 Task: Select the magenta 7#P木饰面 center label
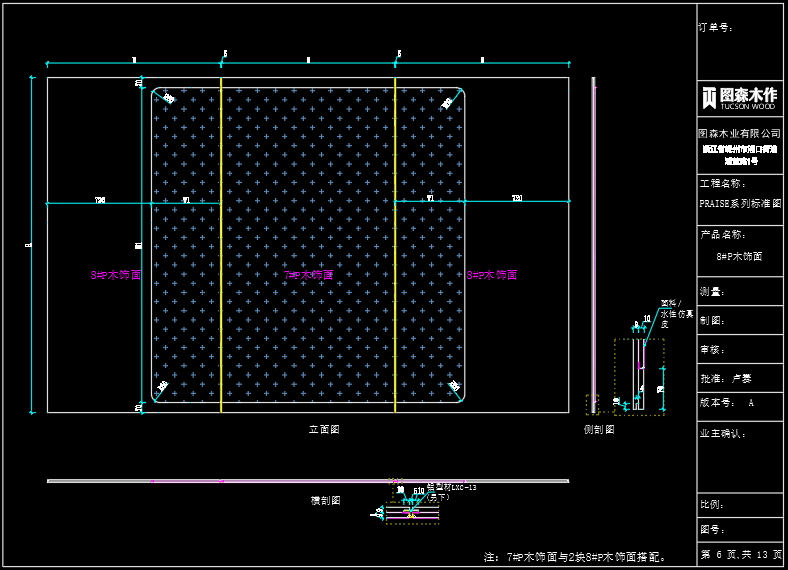308,274
